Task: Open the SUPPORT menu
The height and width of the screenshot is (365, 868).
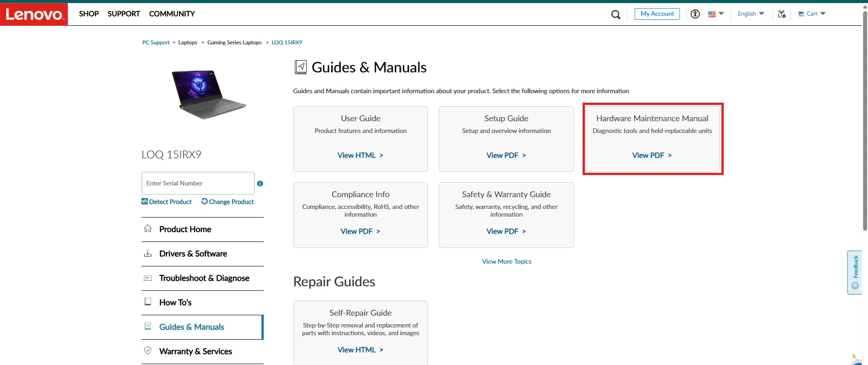Action: [x=123, y=14]
